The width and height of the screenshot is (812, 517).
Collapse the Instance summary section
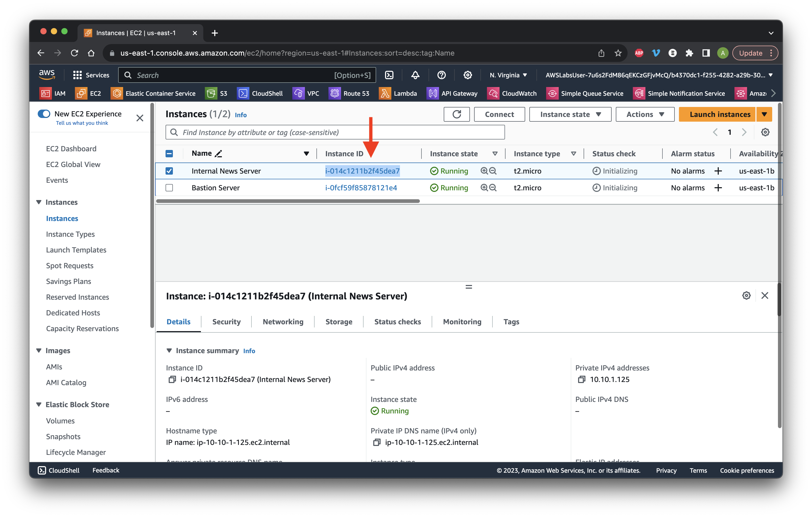(x=169, y=351)
